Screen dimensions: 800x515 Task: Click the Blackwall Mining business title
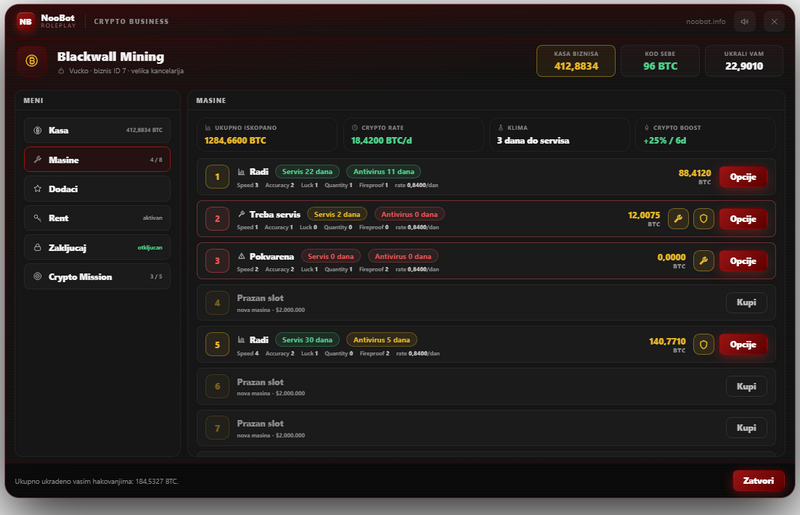pos(111,57)
